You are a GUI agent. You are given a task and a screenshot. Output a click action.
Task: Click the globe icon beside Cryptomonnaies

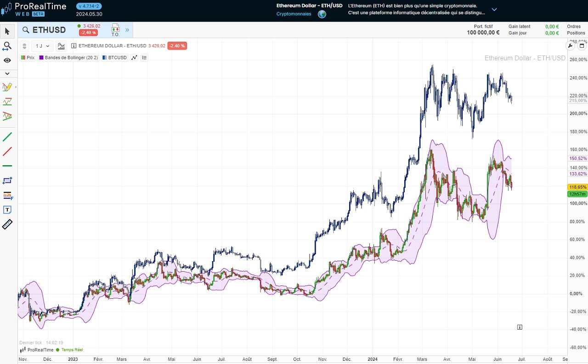click(x=322, y=14)
